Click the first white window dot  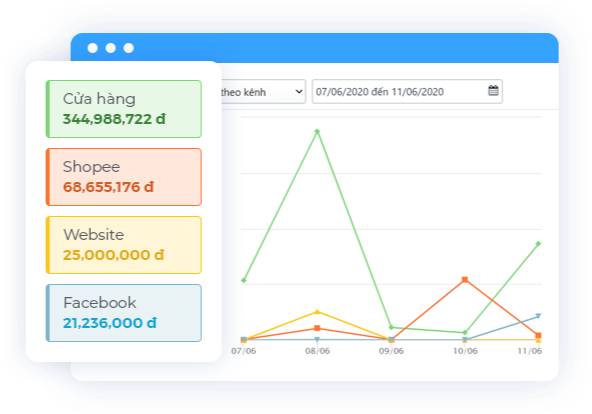pos(92,48)
